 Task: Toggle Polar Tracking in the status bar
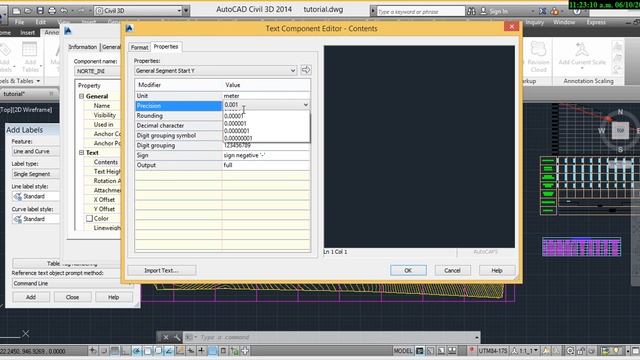[137, 351]
